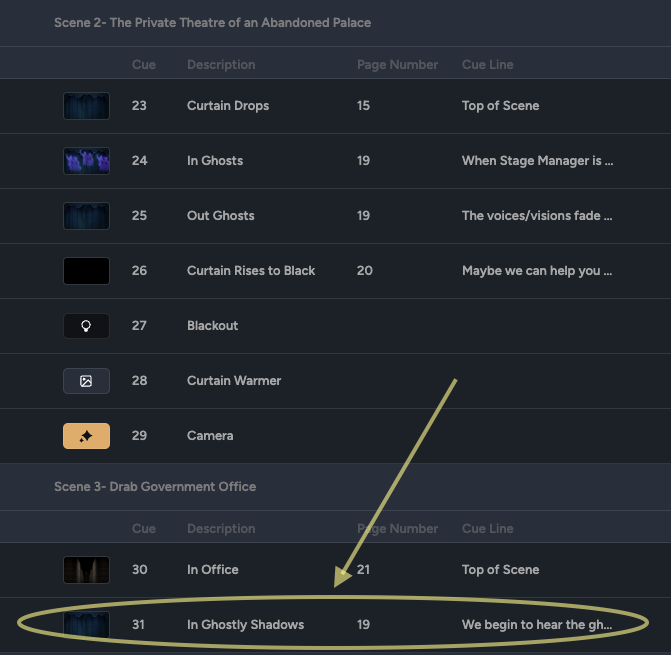The height and width of the screenshot is (655, 671).
Task: Click Scene 2's Page Number column header
Action: [398, 65]
